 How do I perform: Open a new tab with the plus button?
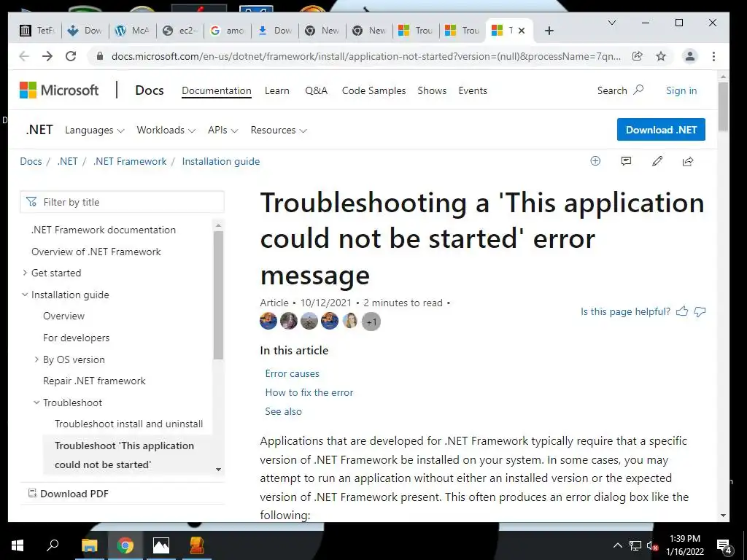549,31
